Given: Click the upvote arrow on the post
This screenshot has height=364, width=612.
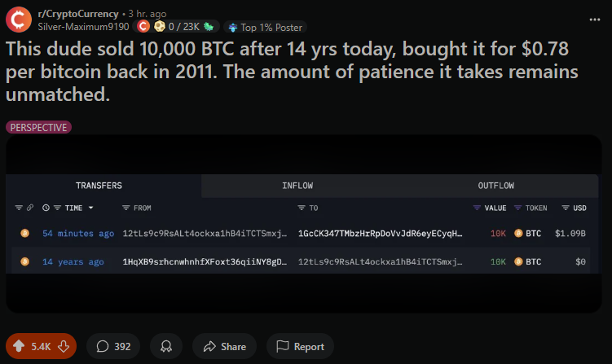Looking at the screenshot, I should pyautogui.click(x=20, y=346).
